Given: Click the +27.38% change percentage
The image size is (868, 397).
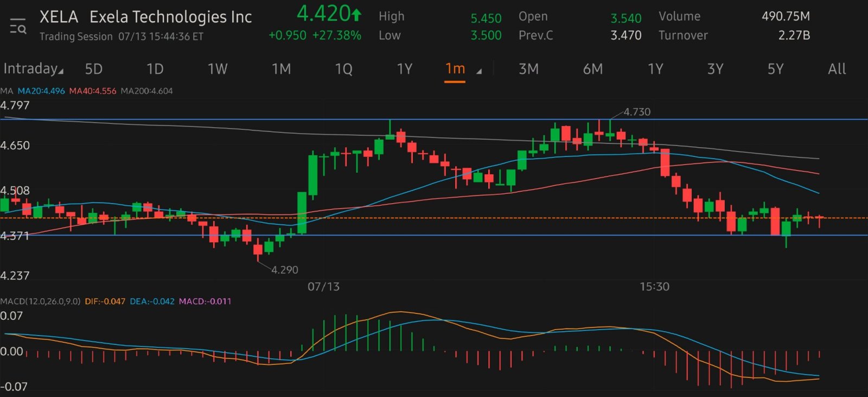Looking at the screenshot, I should [x=337, y=35].
